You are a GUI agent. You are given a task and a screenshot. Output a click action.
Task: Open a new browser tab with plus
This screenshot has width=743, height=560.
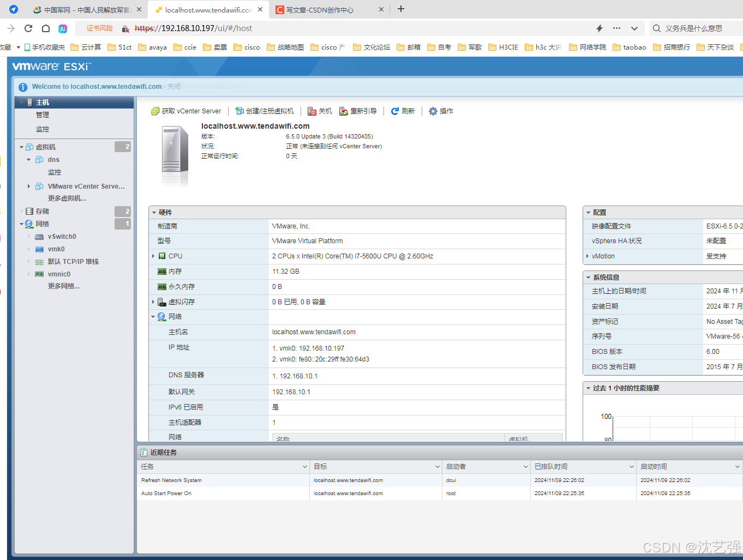click(x=401, y=9)
